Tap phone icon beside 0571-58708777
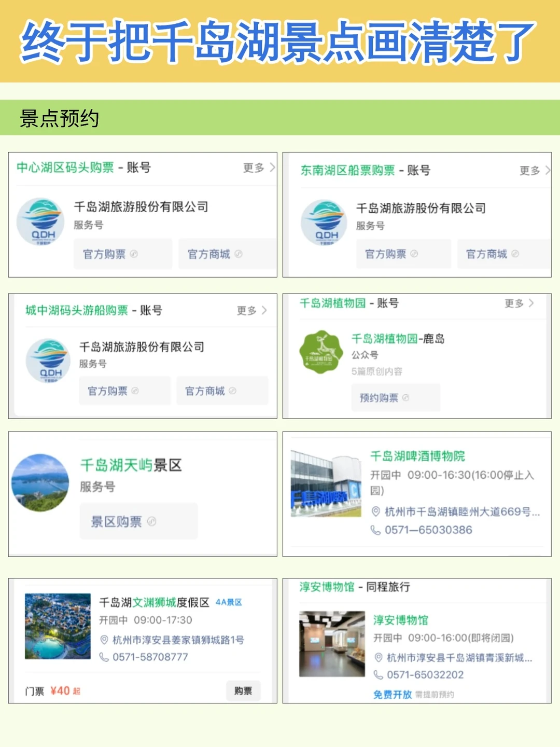This screenshot has width=560, height=747. [104, 657]
